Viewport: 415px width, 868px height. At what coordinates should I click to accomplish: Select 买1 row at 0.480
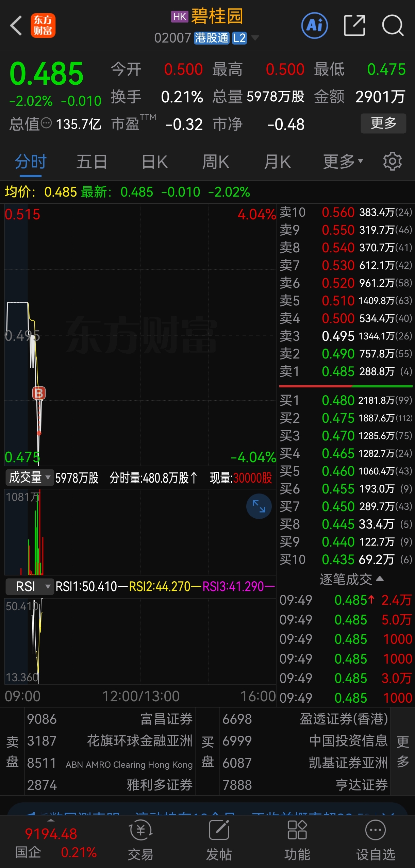coord(346,400)
